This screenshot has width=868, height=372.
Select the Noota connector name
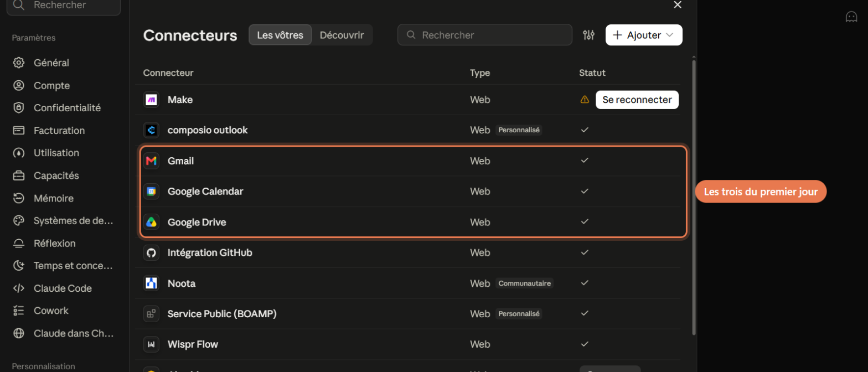click(182, 283)
